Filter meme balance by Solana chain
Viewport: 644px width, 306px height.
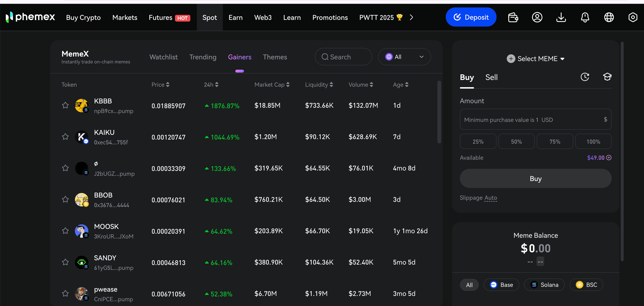click(x=544, y=285)
